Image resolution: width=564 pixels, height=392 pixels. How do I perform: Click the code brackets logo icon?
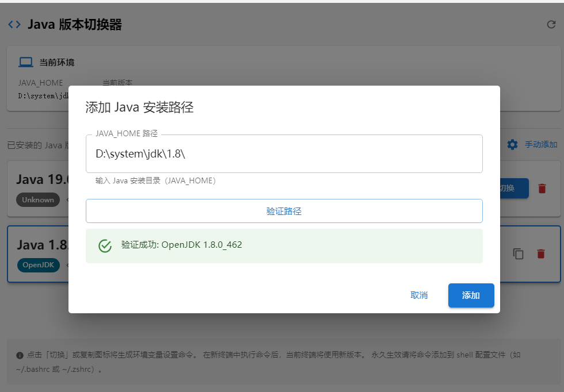pos(14,24)
